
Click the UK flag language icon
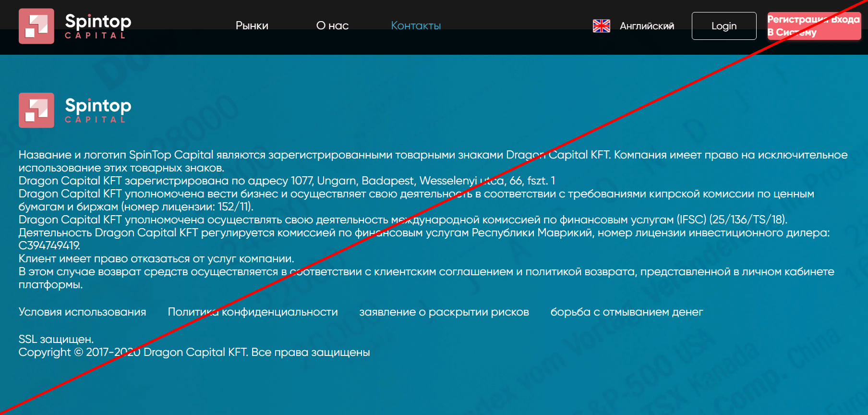click(601, 26)
